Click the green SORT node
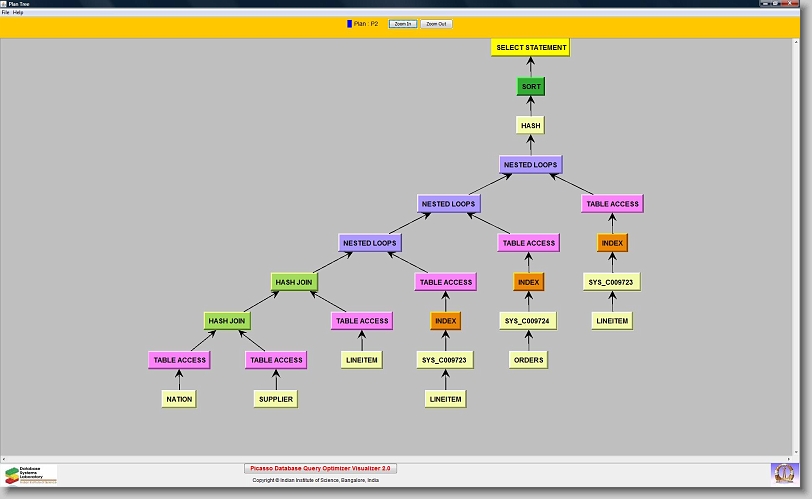The height and width of the screenshot is (499, 812). click(x=531, y=87)
